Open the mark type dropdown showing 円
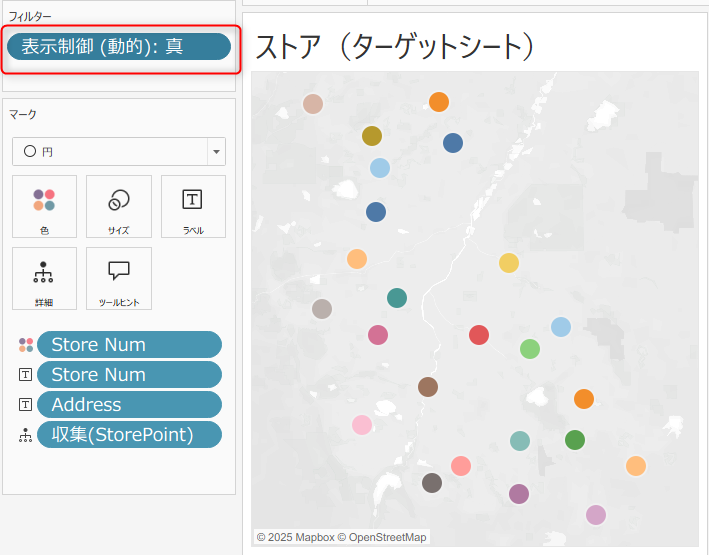Image resolution: width=709 pixels, height=555 pixels. 119,152
